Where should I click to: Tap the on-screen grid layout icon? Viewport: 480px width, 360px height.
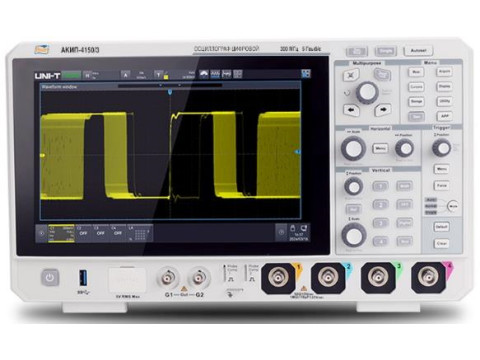coord(238,74)
